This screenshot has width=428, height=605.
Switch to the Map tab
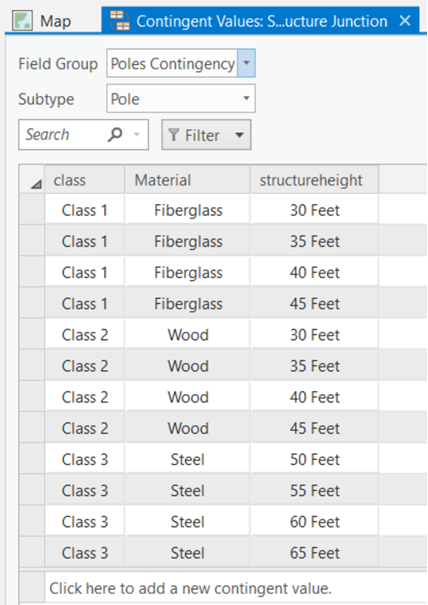click(42, 21)
